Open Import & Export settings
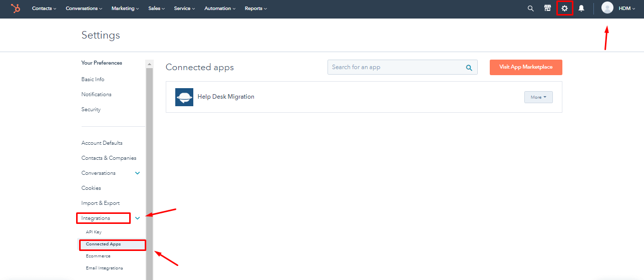The height and width of the screenshot is (280, 644). [x=101, y=203]
